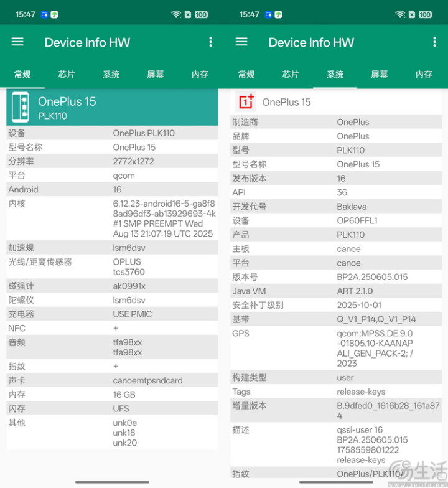Open 内存 tab on right screen
The width and height of the screenshot is (448, 488).
424,74
